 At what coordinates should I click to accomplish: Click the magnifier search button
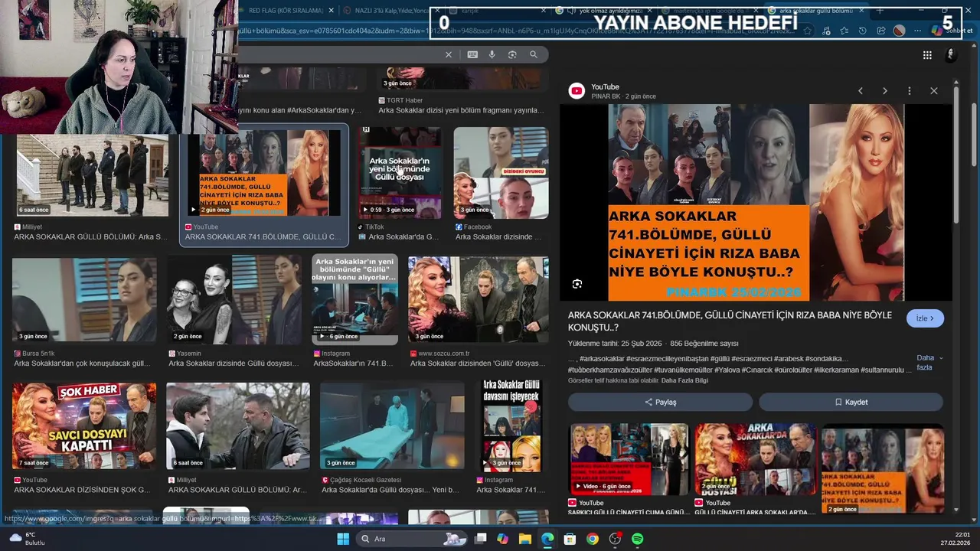534,54
